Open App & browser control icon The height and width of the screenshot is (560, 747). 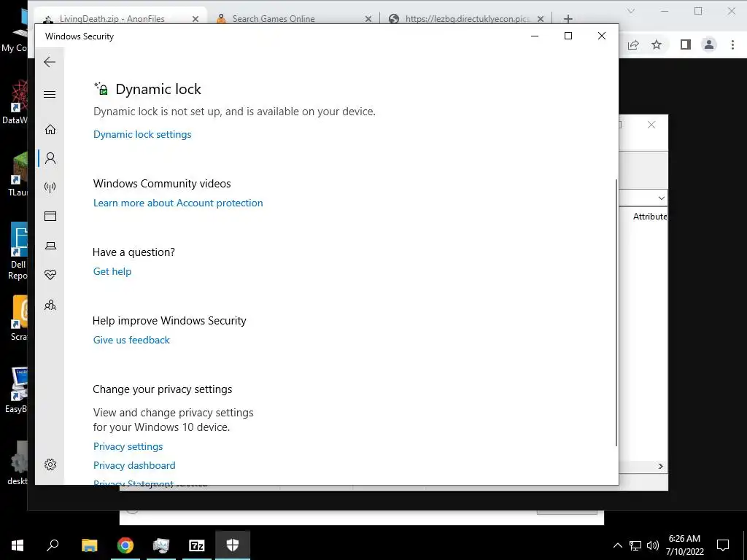pos(50,216)
